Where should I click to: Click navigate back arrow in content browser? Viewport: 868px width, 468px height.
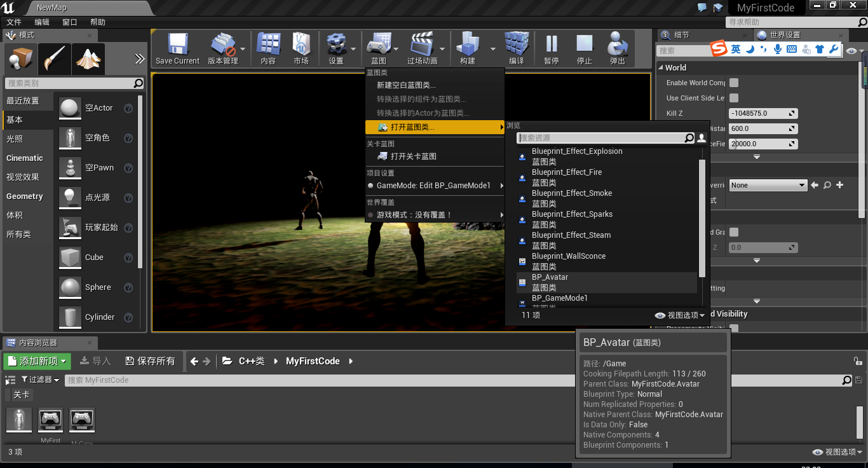[x=195, y=361]
